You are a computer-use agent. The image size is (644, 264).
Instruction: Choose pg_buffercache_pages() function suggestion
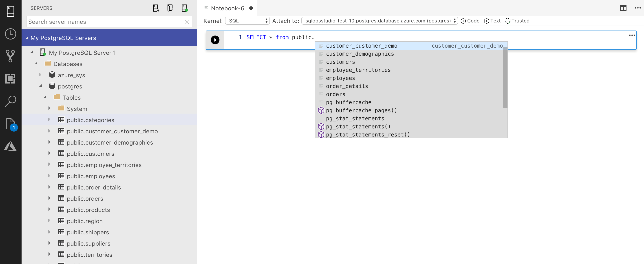[409, 110]
